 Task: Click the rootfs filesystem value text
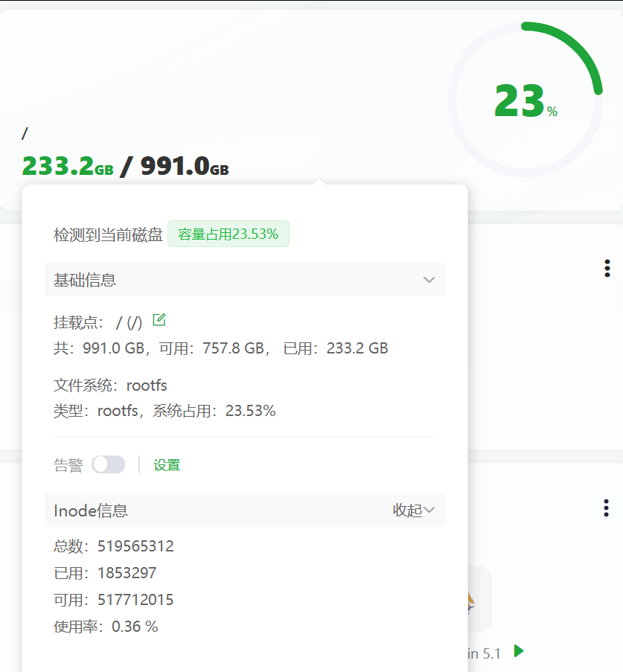pyautogui.click(x=146, y=385)
